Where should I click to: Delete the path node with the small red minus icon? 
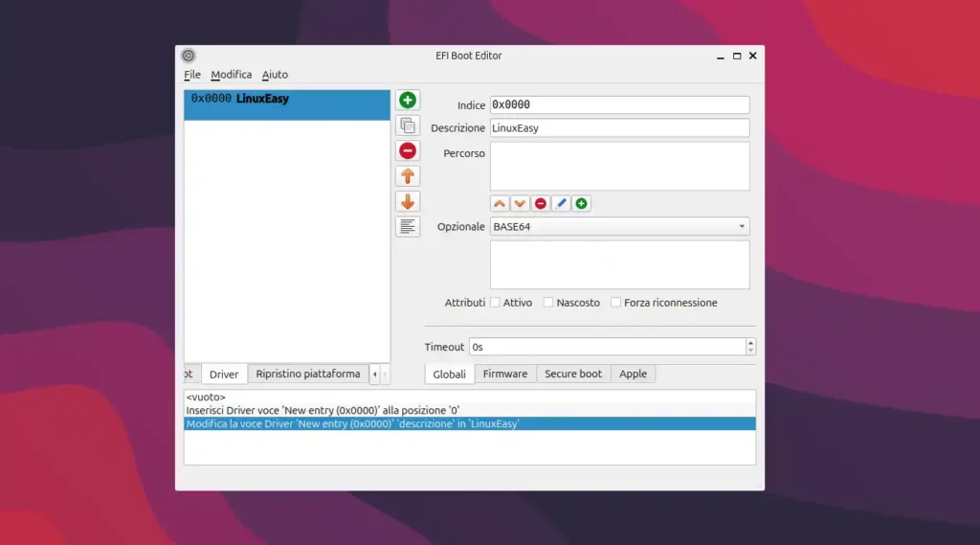(541, 203)
